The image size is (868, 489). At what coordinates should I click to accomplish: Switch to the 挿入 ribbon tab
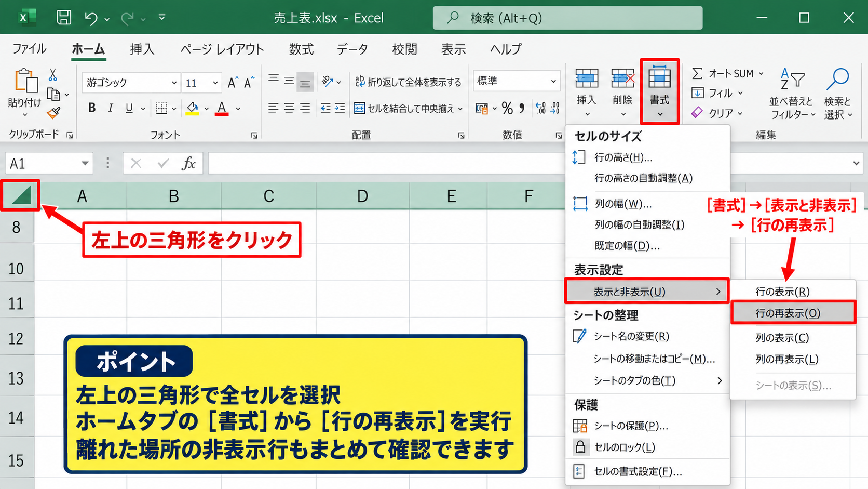click(x=142, y=49)
